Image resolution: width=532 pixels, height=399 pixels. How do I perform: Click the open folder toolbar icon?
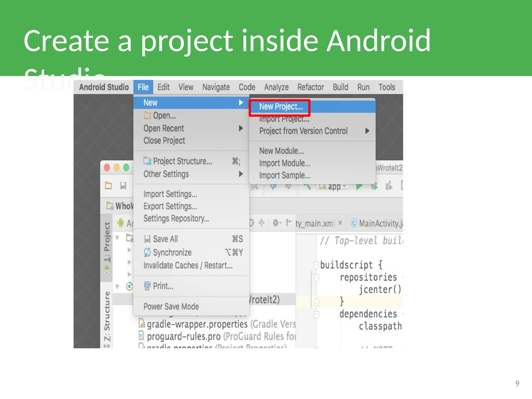pos(108,185)
